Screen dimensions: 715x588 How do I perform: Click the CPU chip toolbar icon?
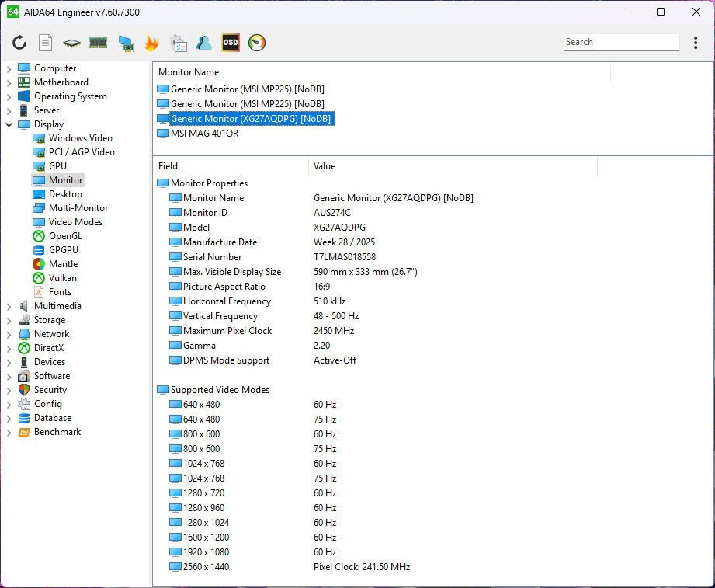point(71,43)
